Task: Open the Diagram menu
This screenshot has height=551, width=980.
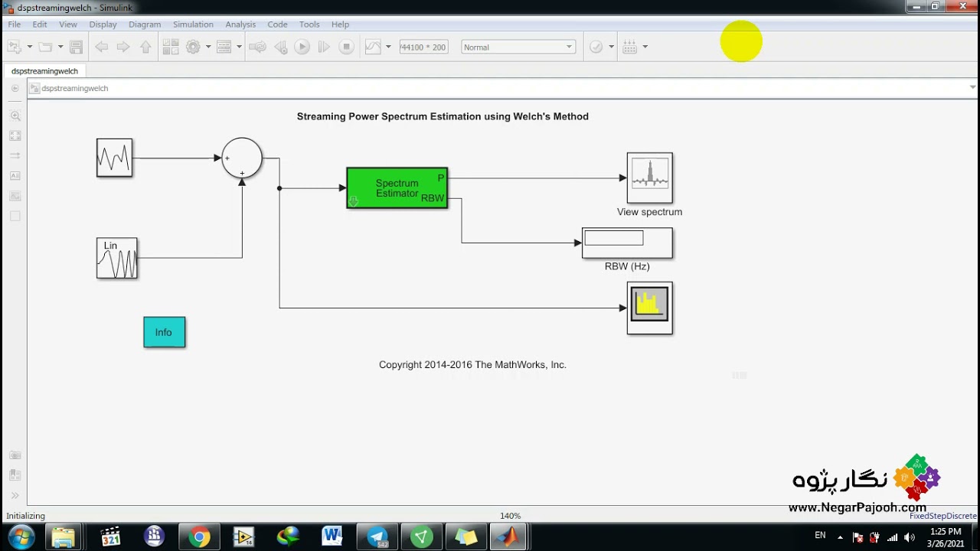Action: click(145, 24)
